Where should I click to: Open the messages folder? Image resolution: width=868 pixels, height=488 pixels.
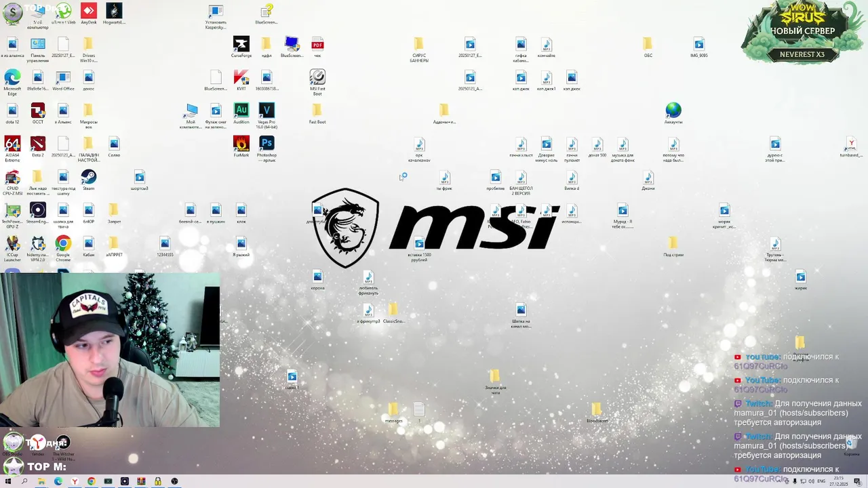click(x=393, y=412)
